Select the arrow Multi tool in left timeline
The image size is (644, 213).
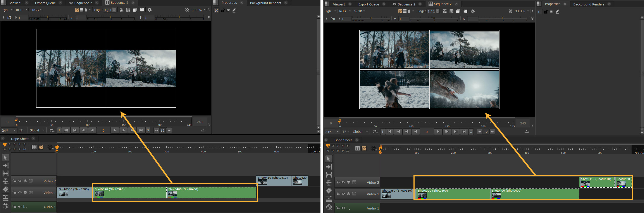[x=5, y=157]
